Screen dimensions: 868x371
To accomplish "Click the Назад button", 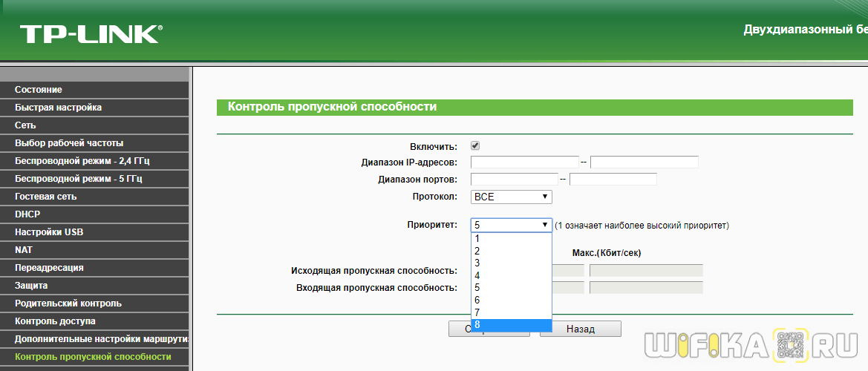I will coord(580,329).
